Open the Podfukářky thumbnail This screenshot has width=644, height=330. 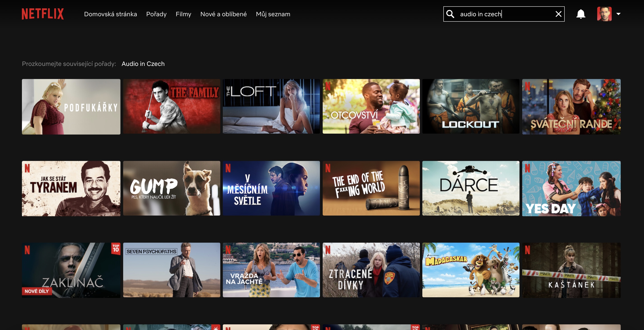[x=71, y=107]
